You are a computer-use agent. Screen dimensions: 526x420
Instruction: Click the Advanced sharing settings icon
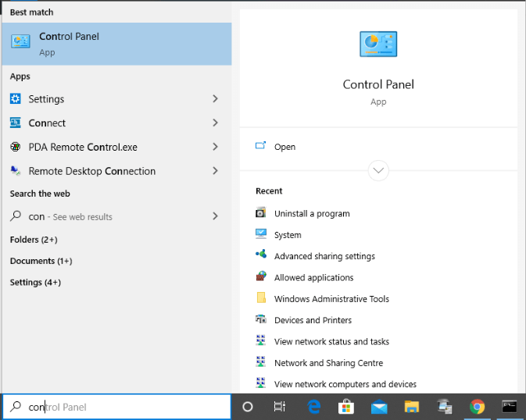(x=261, y=254)
